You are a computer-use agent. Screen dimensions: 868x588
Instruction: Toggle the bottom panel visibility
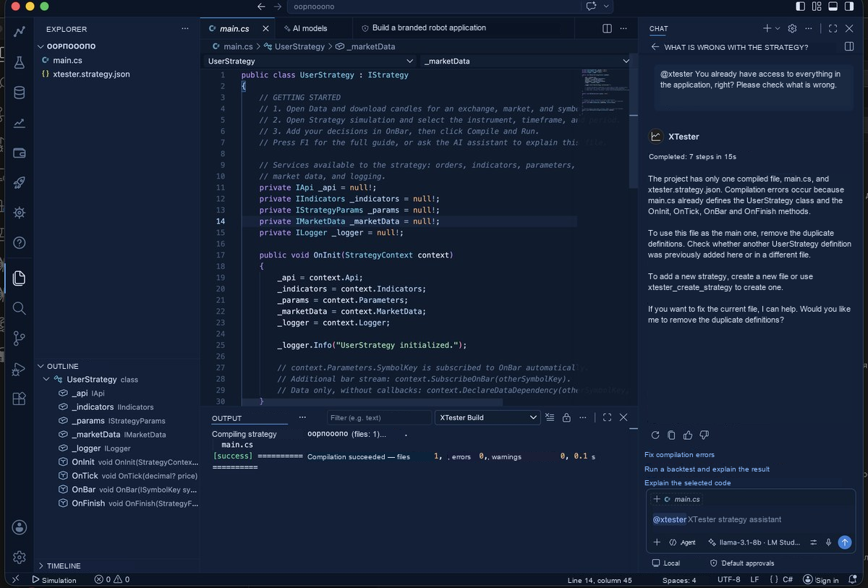[833, 7]
